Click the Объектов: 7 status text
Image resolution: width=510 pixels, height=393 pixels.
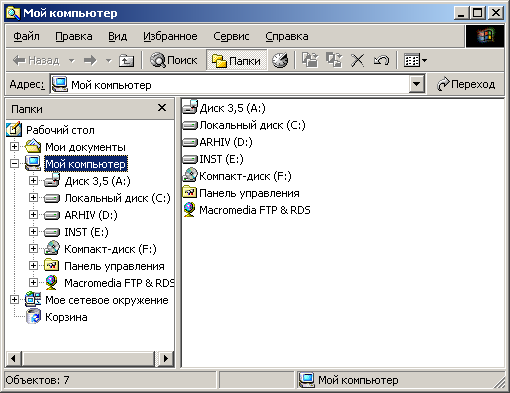pyautogui.click(x=37, y=380)
